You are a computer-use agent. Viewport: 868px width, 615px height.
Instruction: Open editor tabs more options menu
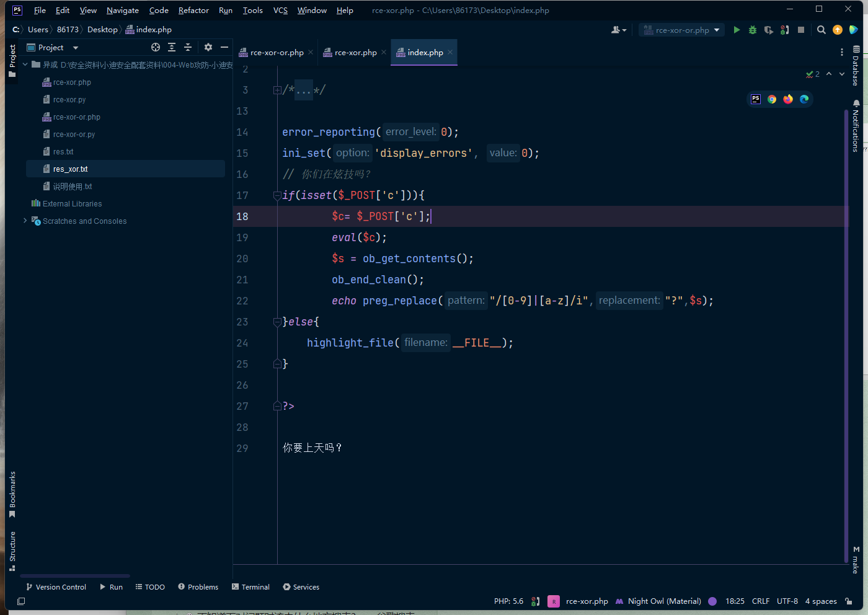click(x=841, y=52)
